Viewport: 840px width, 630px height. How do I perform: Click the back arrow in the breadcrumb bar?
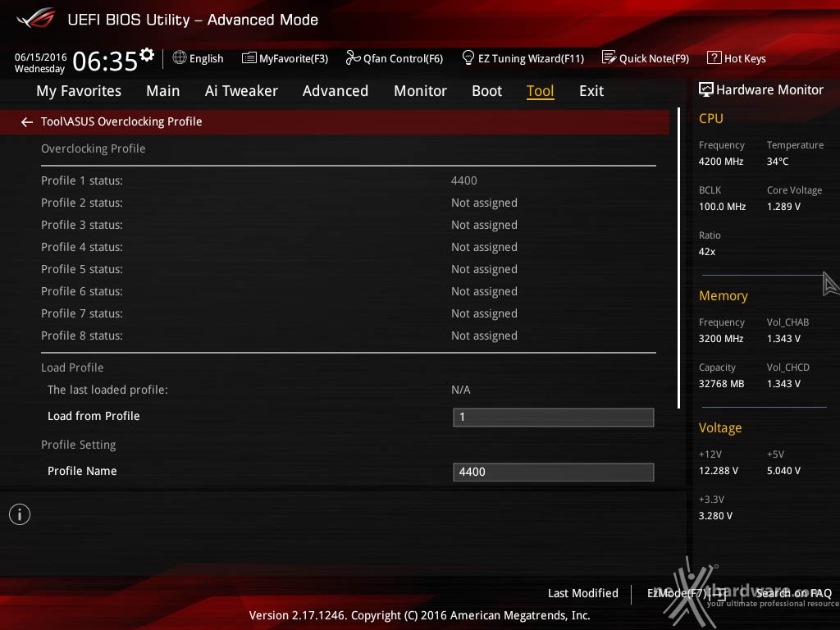(x=27, y=122)
